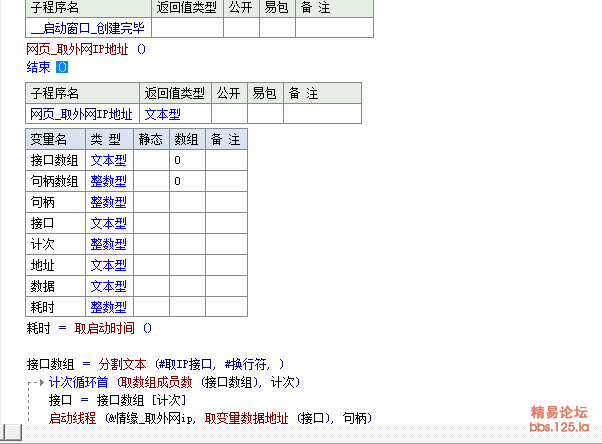602x444 pixels.
Task: Select the 数据 variable name cell
Action: [x=55, y=286]
